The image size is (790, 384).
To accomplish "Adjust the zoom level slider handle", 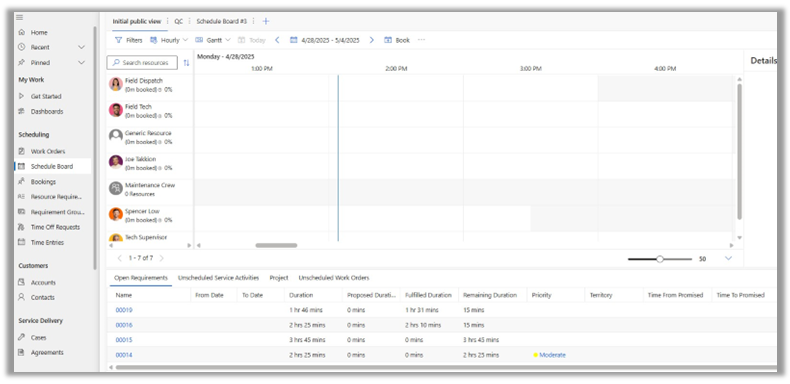I will click(x=660, y=259).
